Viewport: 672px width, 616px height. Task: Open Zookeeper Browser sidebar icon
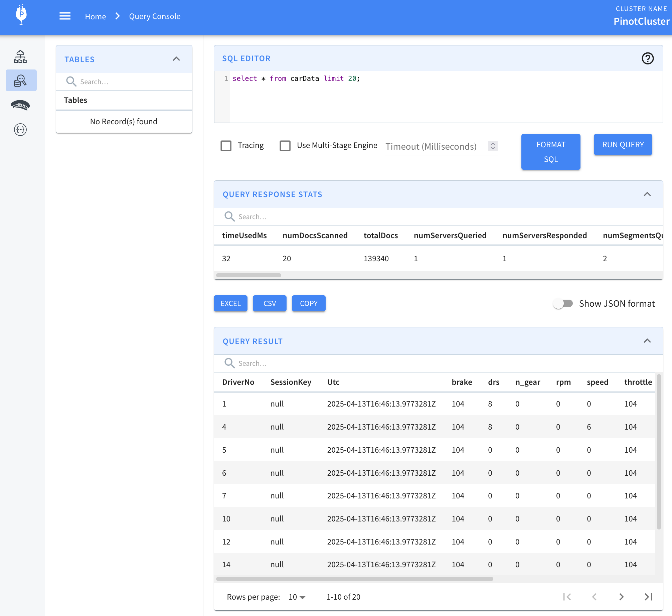(20, 105)
